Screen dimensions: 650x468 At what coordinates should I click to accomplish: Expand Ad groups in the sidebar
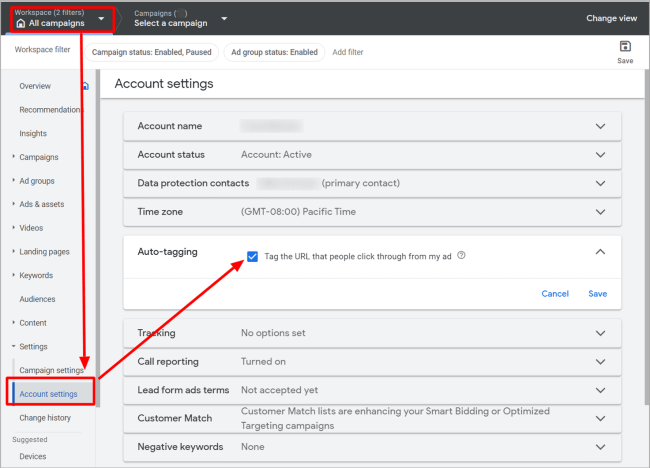[14, 180]
